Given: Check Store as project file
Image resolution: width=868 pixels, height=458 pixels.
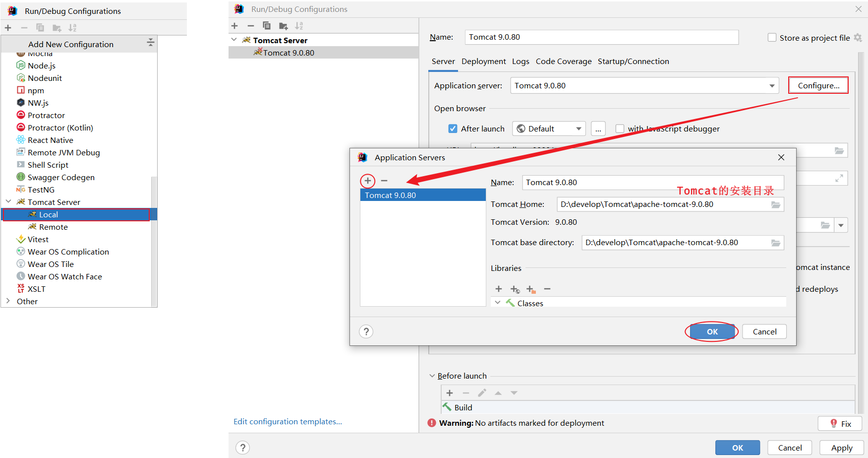Looking at the screenshot, I should [772, 38].
